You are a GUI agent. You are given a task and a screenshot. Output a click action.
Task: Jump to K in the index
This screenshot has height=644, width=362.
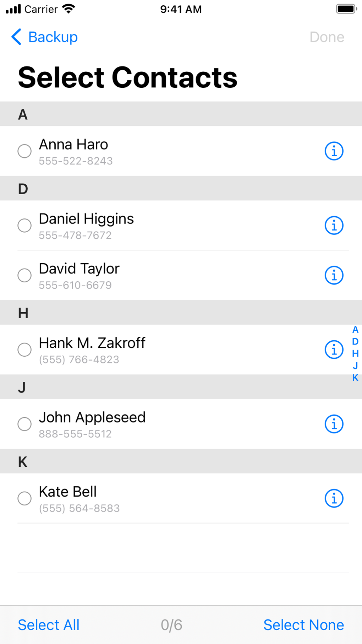[355, 378]
